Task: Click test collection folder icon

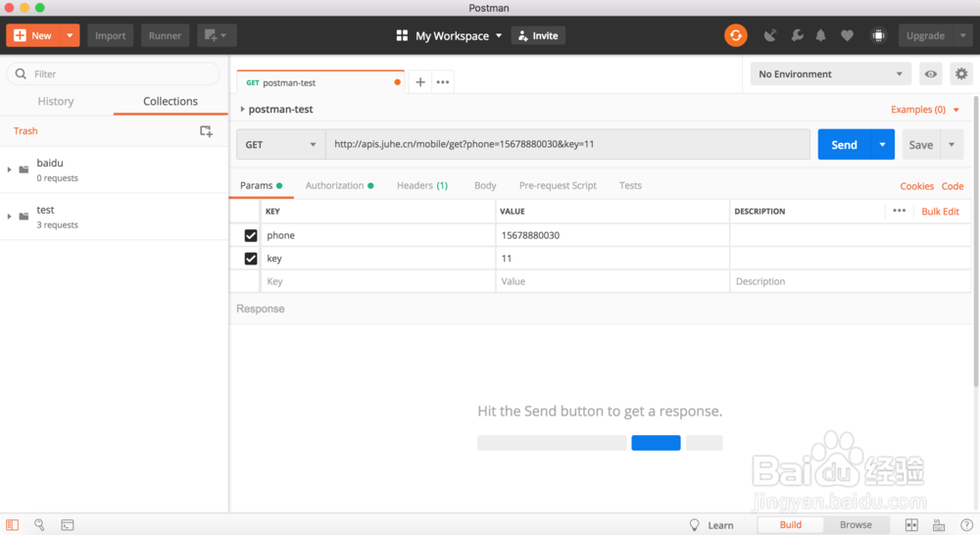Action: click(x=24, y=217)
